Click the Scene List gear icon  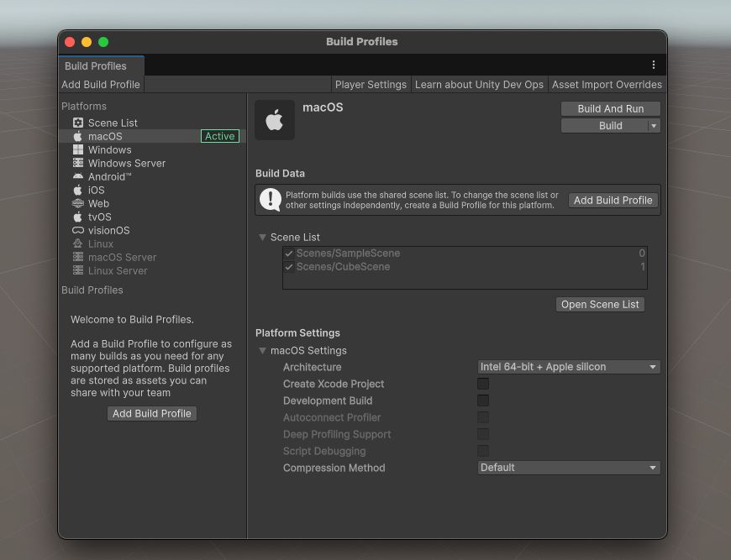[78, 123]
